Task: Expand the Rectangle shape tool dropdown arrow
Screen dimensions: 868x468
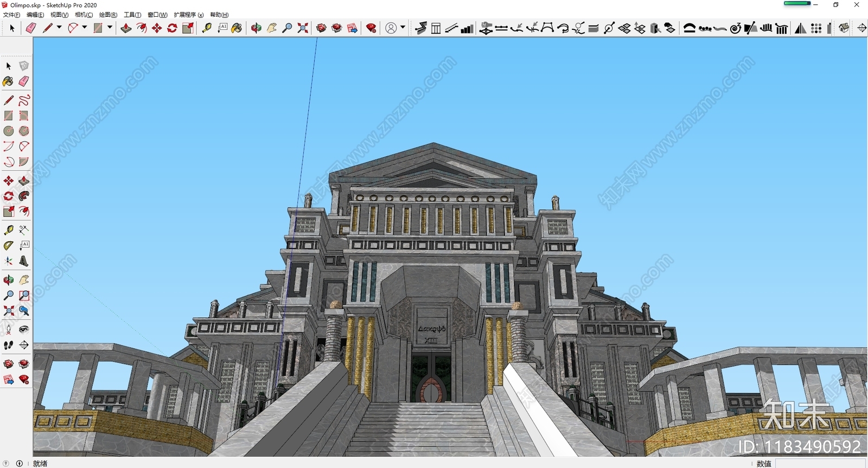Action: [110, 28]
